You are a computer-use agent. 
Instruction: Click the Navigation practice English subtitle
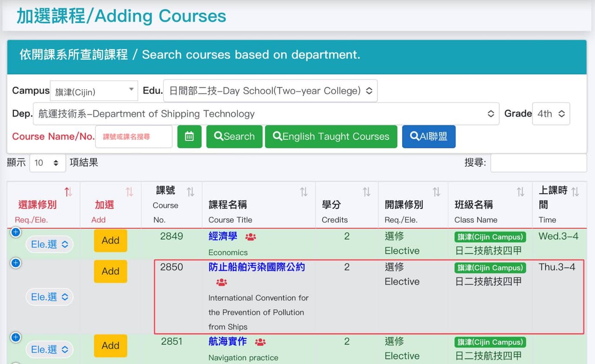pyautogui.click(x=243, y=358)
